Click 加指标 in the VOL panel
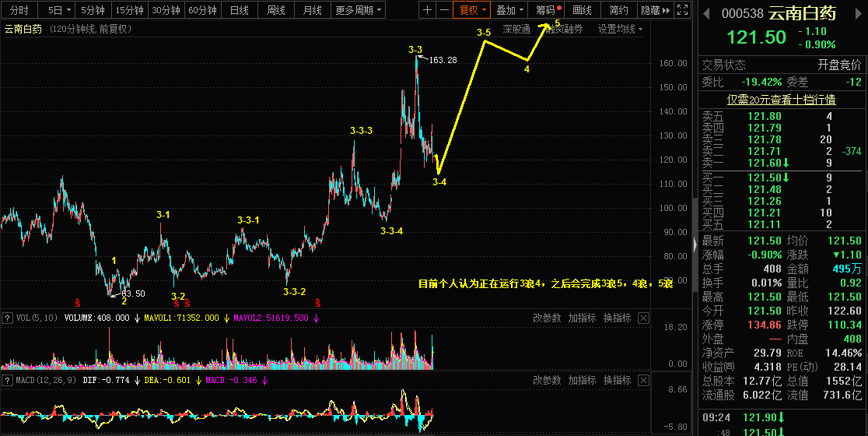The width and height of the screenshot is (868, 436). [x=582, y=318]
